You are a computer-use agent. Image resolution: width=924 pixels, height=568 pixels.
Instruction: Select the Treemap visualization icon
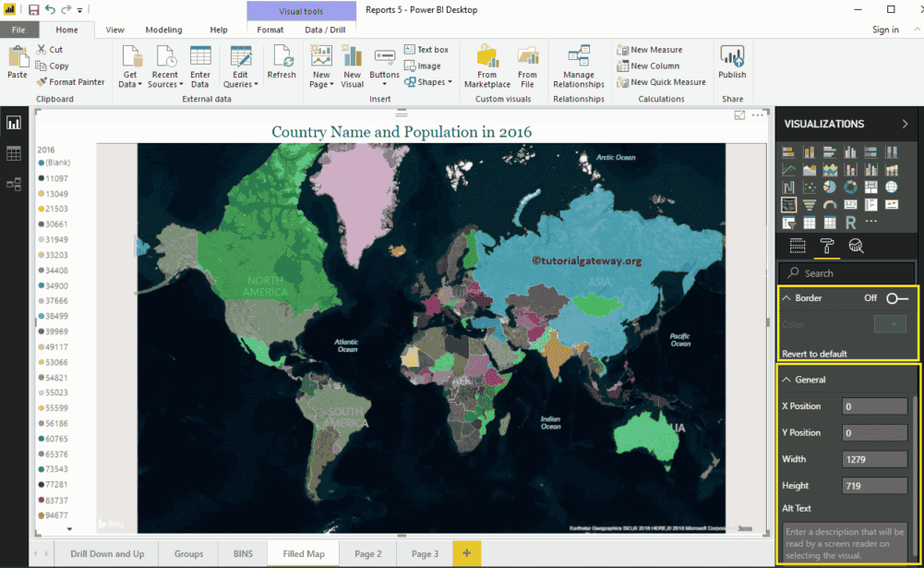[870, 187]
